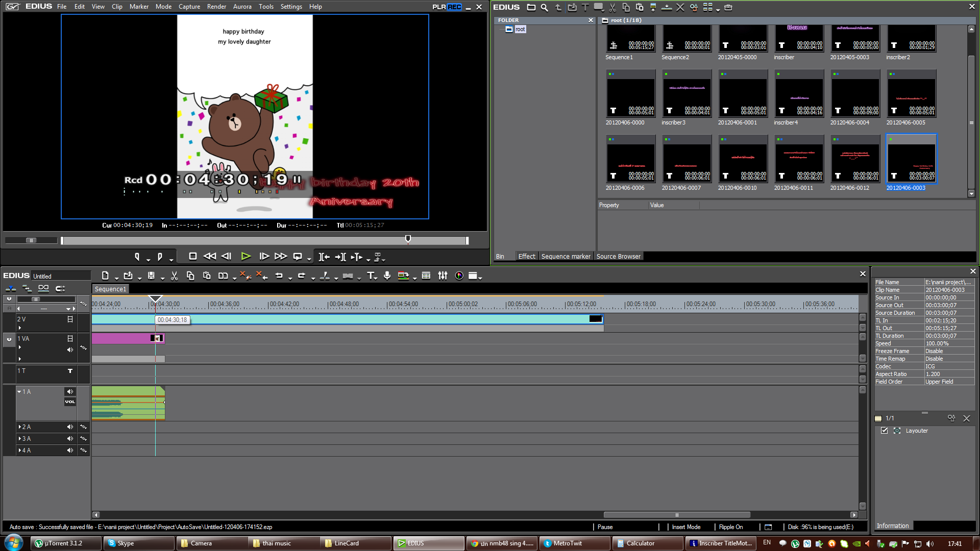Click the vectorscope/waveform color icon
The height and width of the screenshot is (551, 980).
coord(459,276)
